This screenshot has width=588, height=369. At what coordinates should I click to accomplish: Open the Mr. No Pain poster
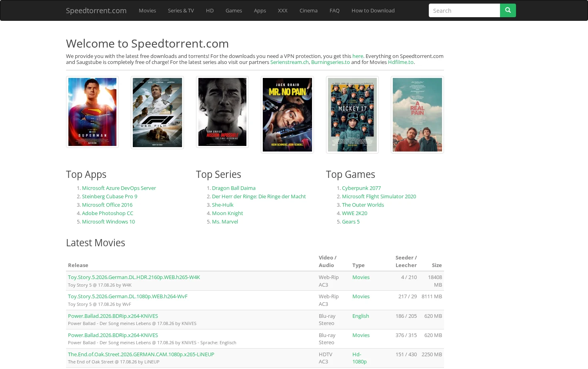click(287, 115)
